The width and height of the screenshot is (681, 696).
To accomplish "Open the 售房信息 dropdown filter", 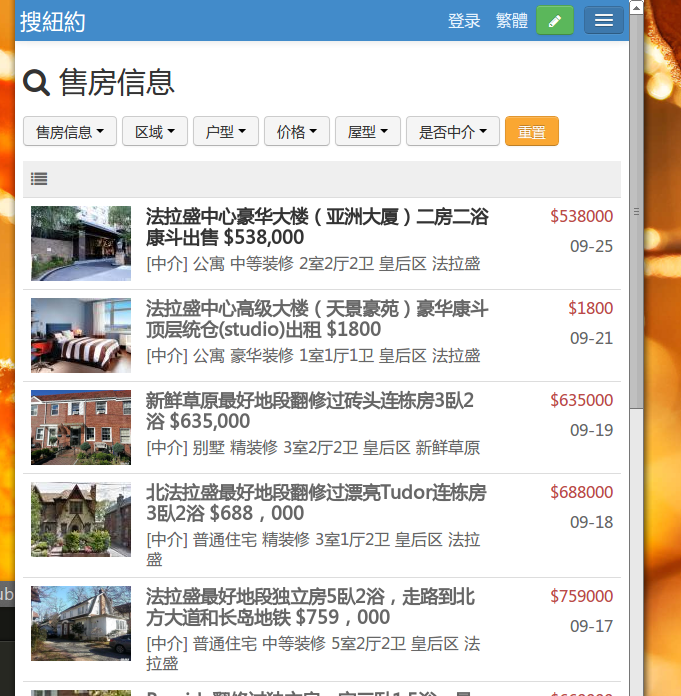I will pos(70,131).
